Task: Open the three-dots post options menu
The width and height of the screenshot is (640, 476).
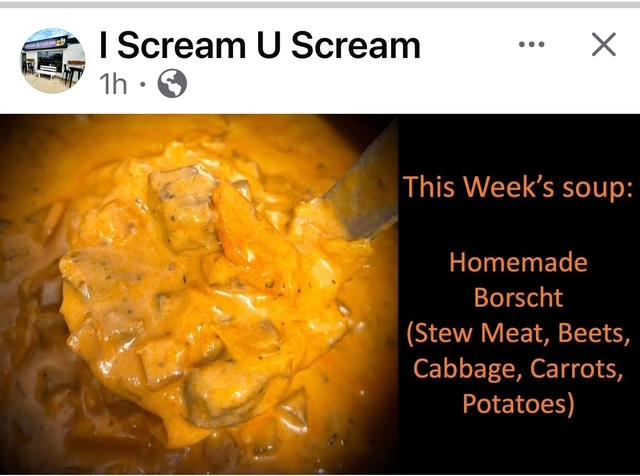Action: pyautogui.click(x=531, y=44)
